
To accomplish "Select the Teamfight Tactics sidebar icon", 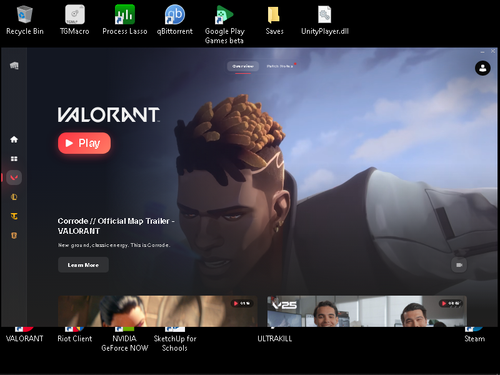I will click(x=14, y=216).
